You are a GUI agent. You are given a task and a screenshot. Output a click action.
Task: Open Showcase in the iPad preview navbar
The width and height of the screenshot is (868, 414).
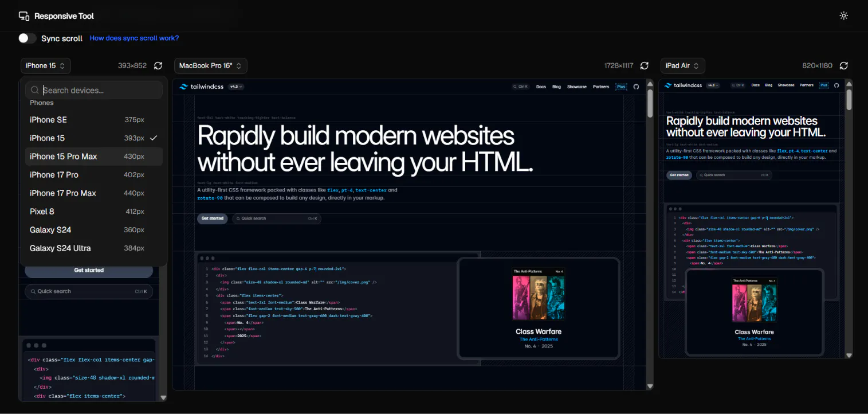[786, 85]
